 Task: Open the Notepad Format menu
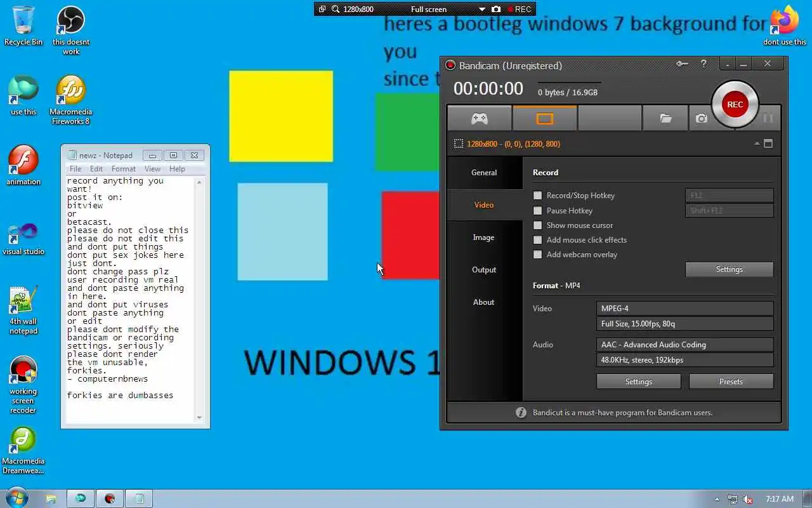tap(124, 169)
